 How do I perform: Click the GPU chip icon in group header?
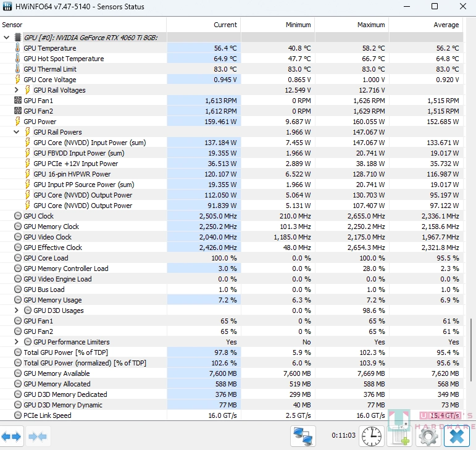click(x=18, y=38)
